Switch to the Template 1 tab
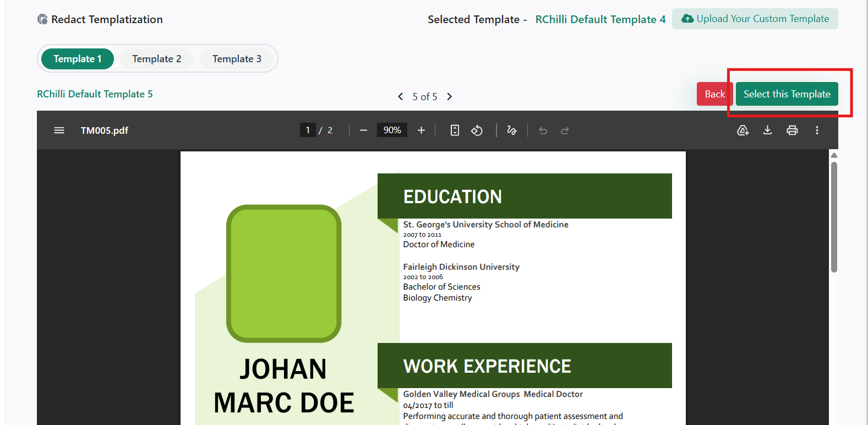Viewport: 868px width, 425px height. coord(78,59)
